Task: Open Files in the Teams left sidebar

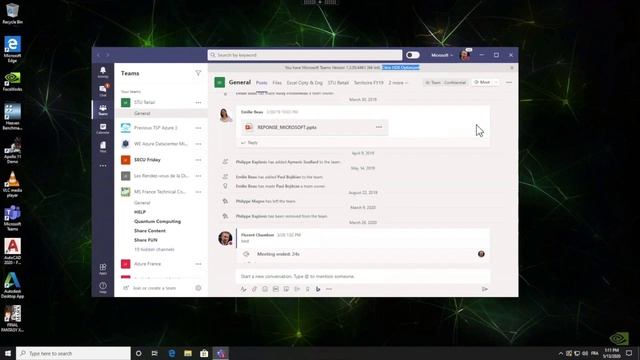Action: click(103, 147)
